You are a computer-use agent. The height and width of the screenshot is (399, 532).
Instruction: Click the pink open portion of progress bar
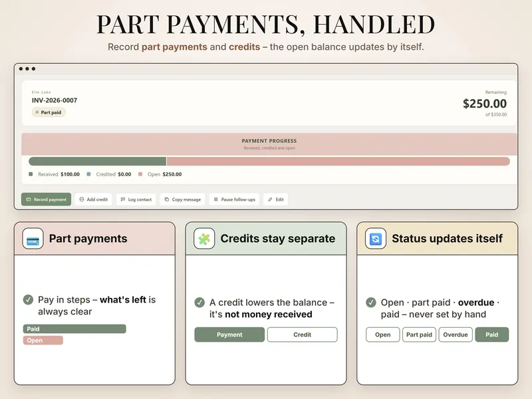click(x=338, y=161)
